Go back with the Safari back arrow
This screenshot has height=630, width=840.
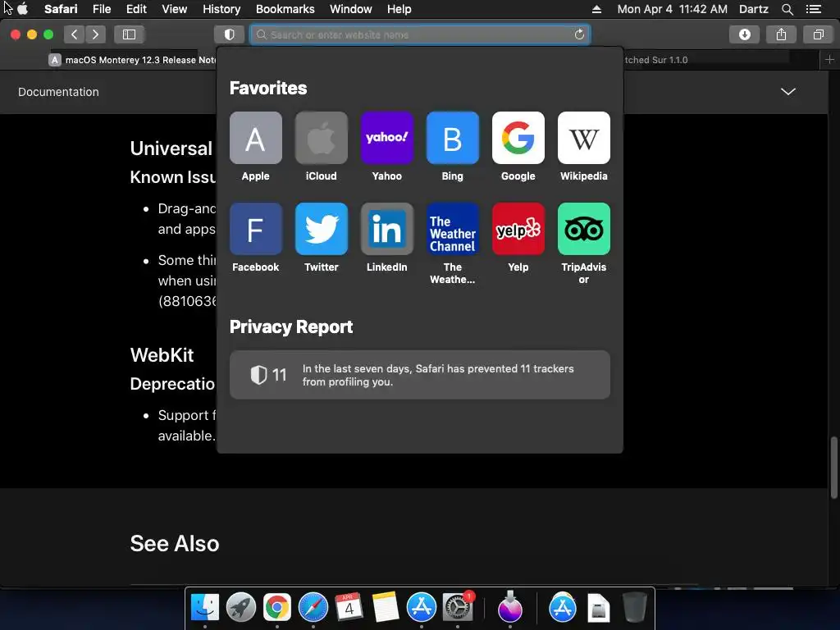coord(75,34)
